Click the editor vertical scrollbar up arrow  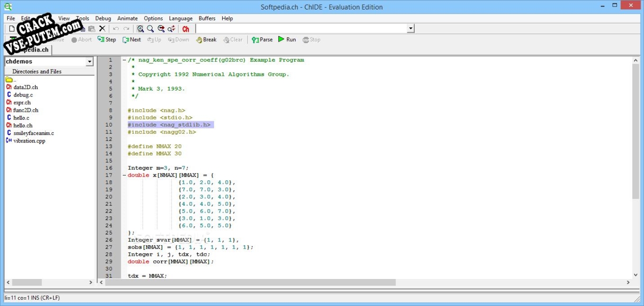(635, 60)
